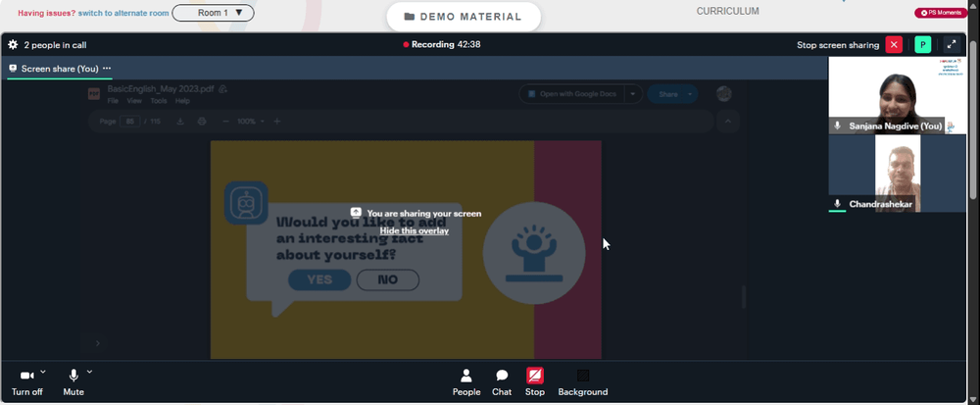Open PS Moments badge
This screenshot has height=405, width=980.
point(941,13)
